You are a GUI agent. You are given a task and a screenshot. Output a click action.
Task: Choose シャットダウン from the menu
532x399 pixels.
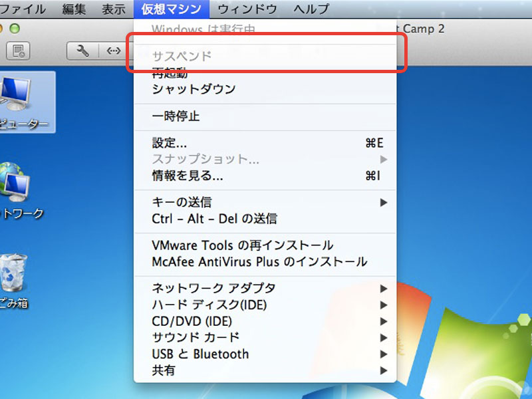265,89
